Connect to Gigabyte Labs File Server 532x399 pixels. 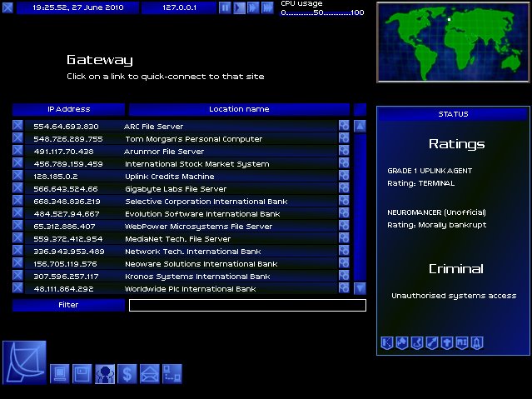181,189
